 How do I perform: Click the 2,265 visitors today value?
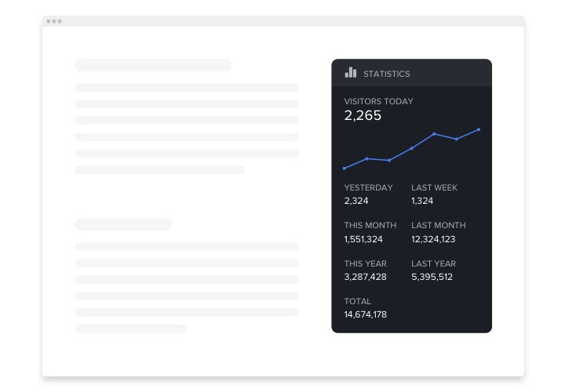point(363,115)
